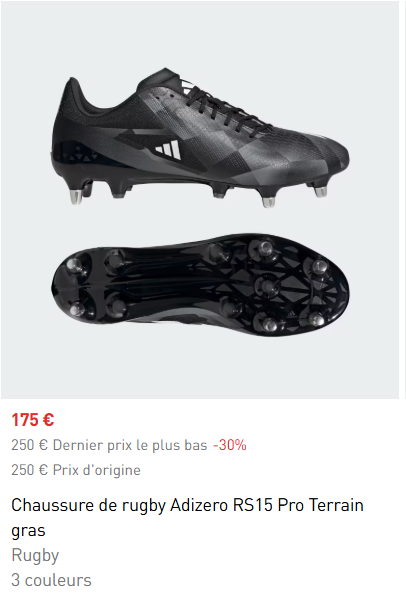Click the -30% discount label
Image resolution: width=406 pixels, height=608 pixels.
[x=230, y=445]
